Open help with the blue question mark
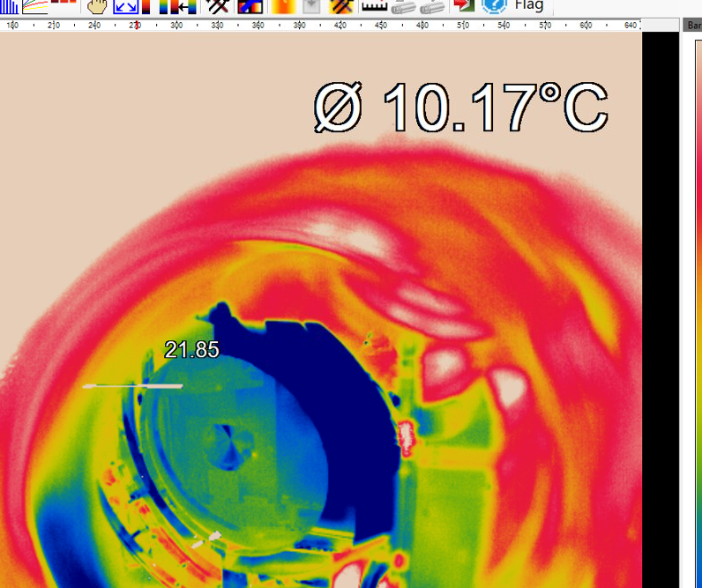The height and width of the screenshot is (588, 702). [x=494, y=5]
